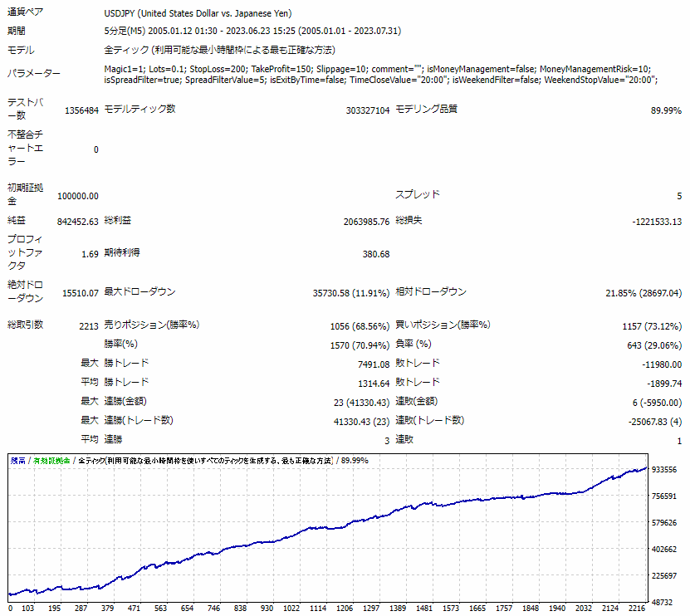The image size is (690, 616).
Task: Select the average profit trade 1314.64
Action: pyautogui.click(x=374, y=384)
